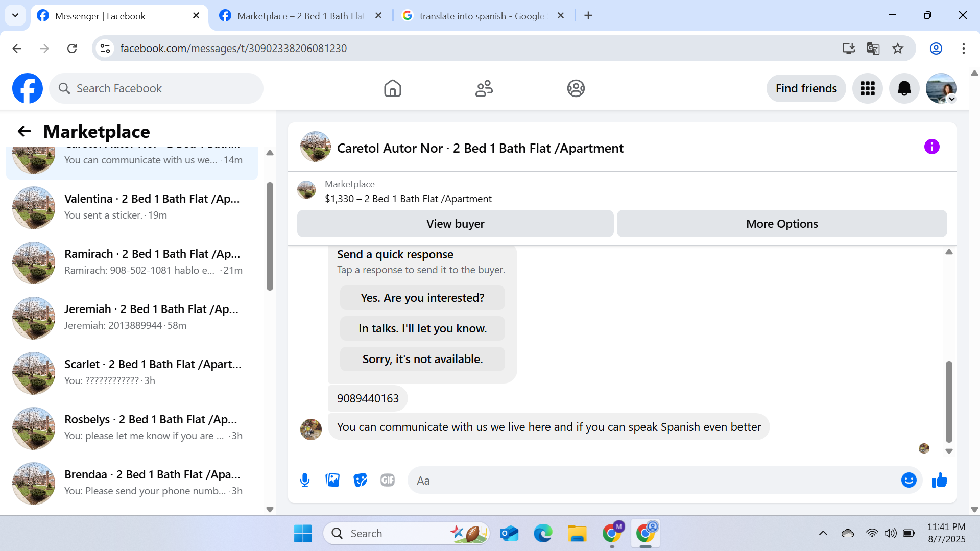Image resolution: width=980 pixels, height=551 pixels.
Task: Click the address bar URL
Action: [x=233, y=49]
